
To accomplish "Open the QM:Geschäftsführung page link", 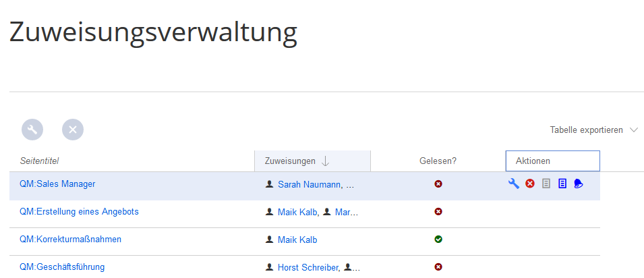I will click(62, 267).
